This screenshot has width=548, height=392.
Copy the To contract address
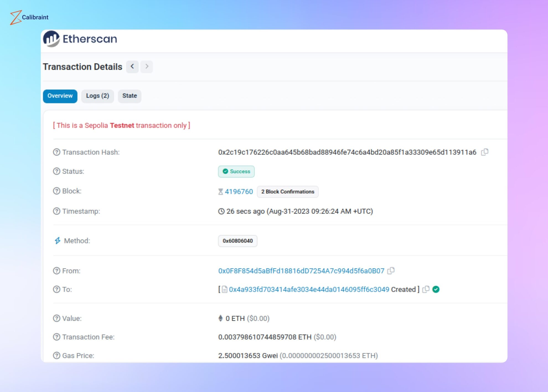426,289
